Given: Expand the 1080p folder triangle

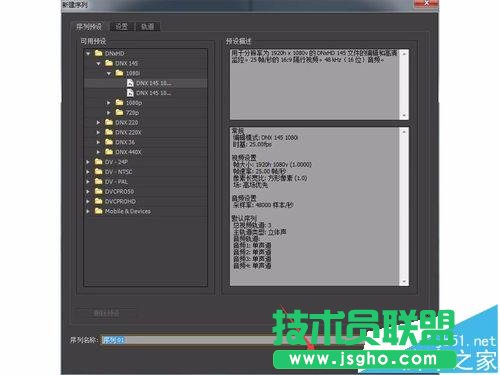Looking at the screenshot, I should tap(109, 103).
